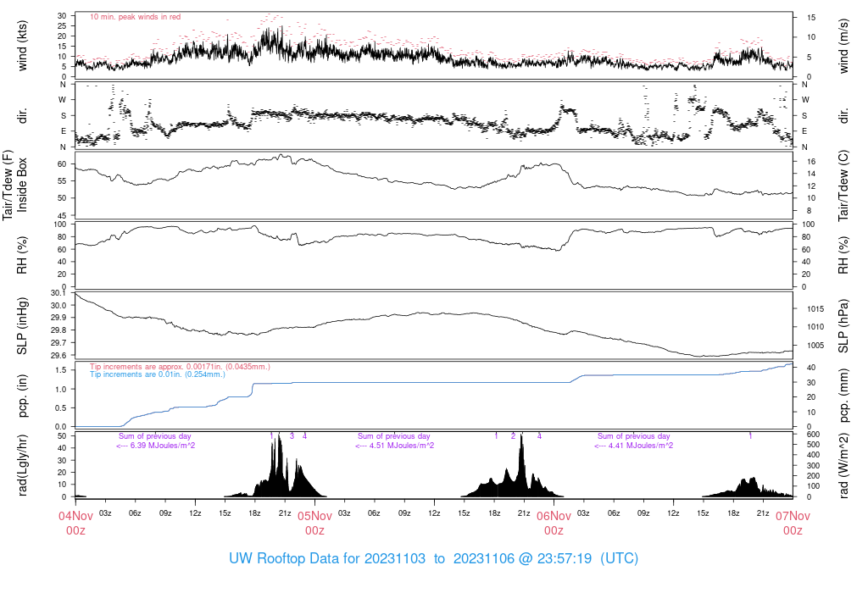868x593 pixels.
Task: Click the "30.1" tick on the SLP axis
Action: click(58, 293)
